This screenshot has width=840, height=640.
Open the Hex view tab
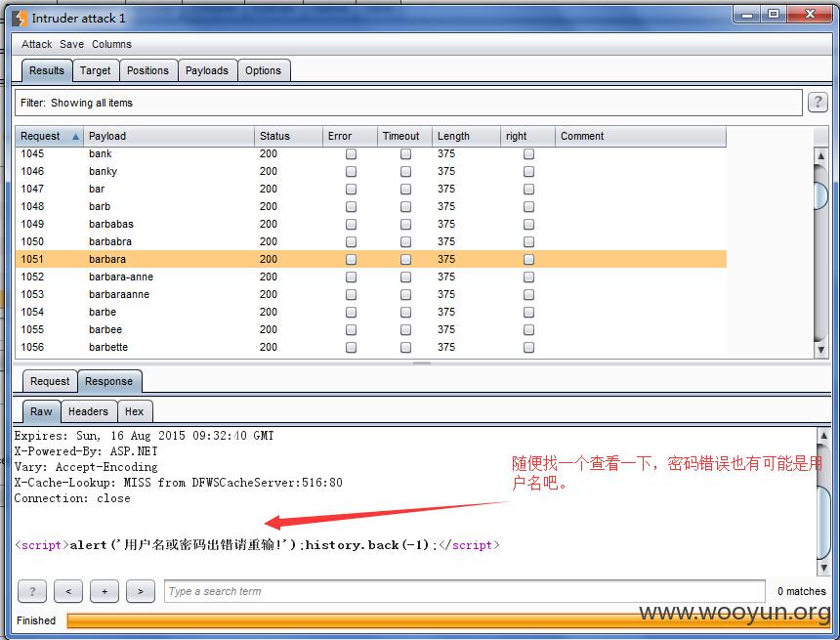coord(135,411)
